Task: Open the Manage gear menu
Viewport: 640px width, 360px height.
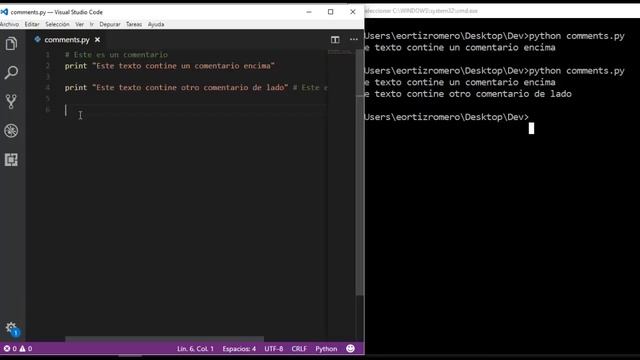Action: pos(11,329)
